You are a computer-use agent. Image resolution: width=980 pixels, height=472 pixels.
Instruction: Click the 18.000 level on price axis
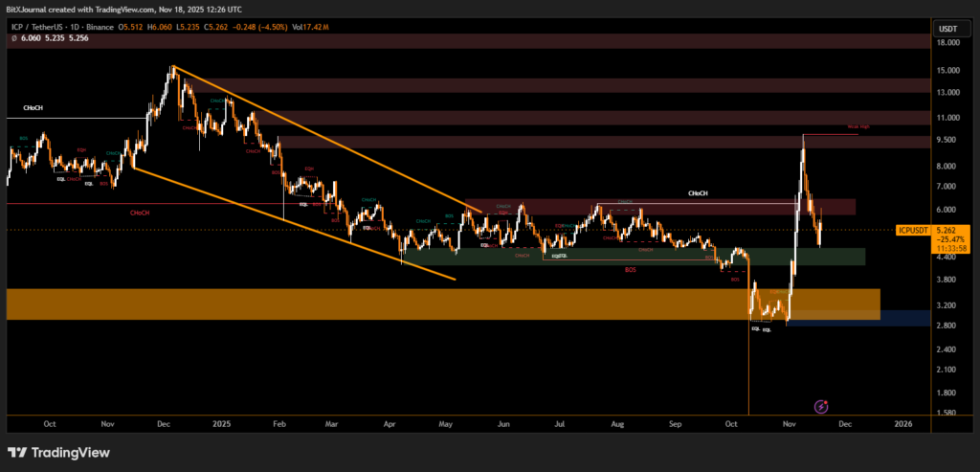(x=948, y=42)
